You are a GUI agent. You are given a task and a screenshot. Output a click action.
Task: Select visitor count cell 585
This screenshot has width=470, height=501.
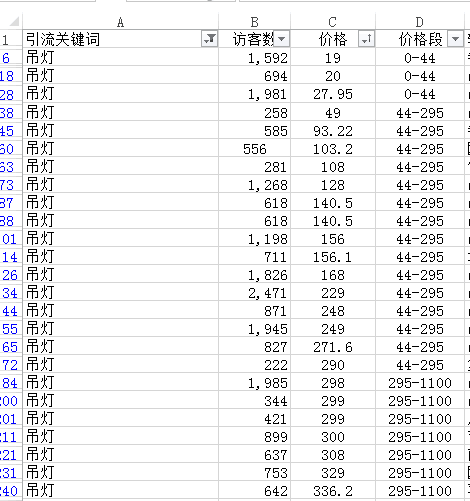tap(254, 130)
